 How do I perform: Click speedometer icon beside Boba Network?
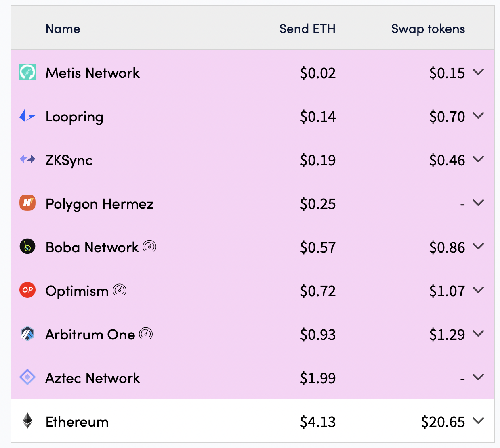[149, 246]
